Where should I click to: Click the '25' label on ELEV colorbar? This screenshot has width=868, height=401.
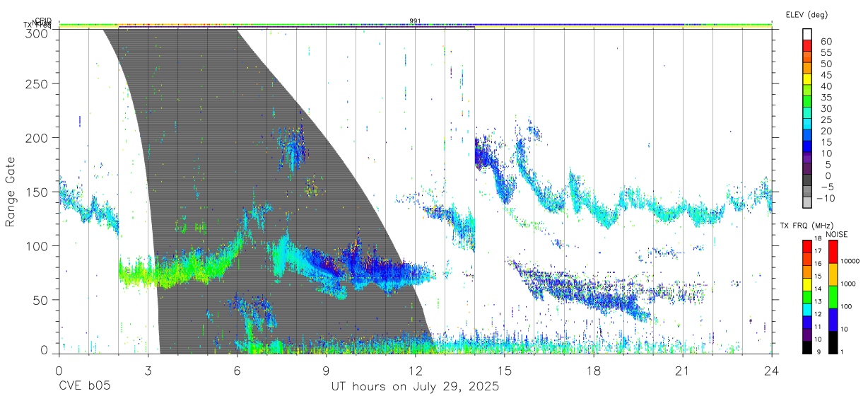(x=826, y=120)
